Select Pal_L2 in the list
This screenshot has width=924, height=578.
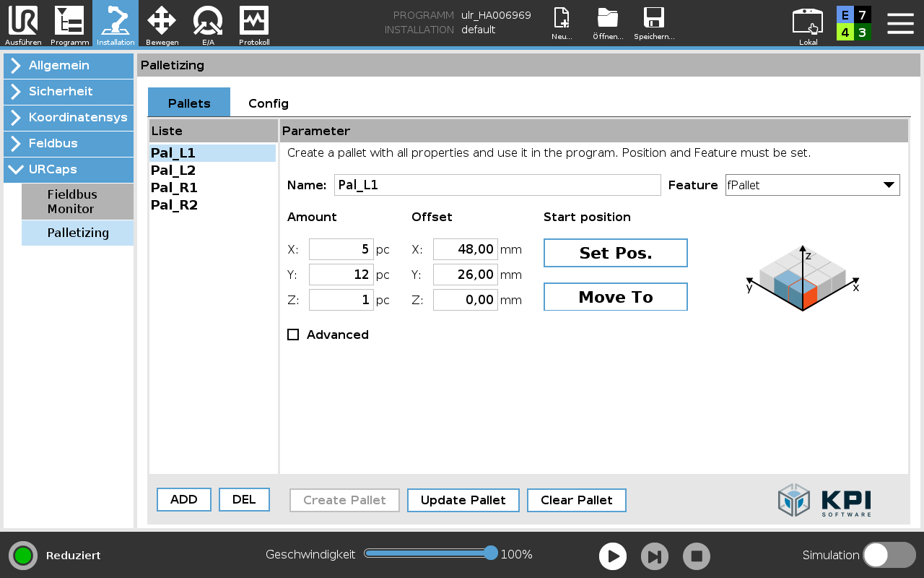[x=212, y=171]
